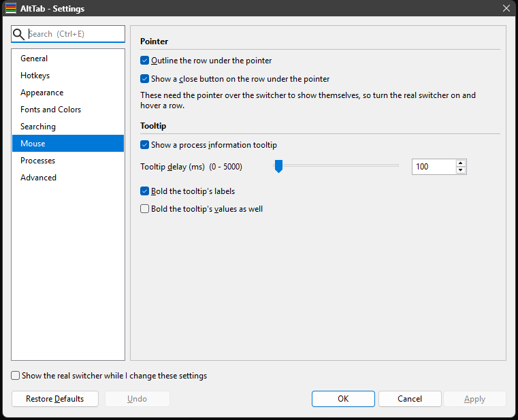Screen dimensions: 518x420
Task: Click the Tooltip section heading
Action: coord(153,126)
